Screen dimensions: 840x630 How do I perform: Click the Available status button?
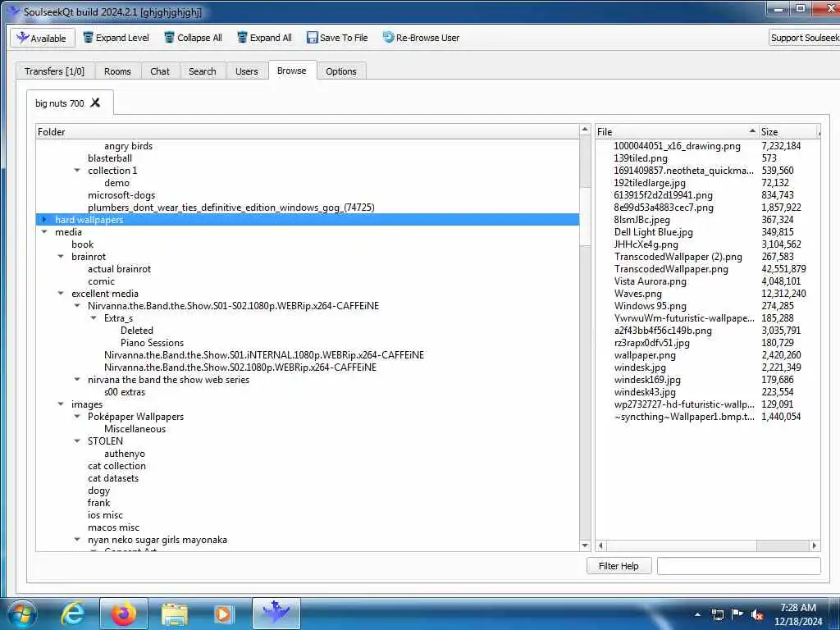43,38
